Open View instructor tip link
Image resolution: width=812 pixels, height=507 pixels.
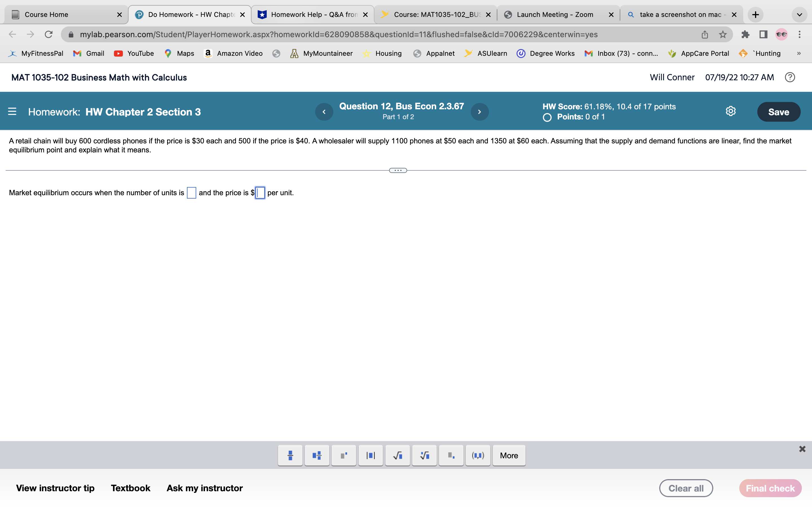(55, 488)
